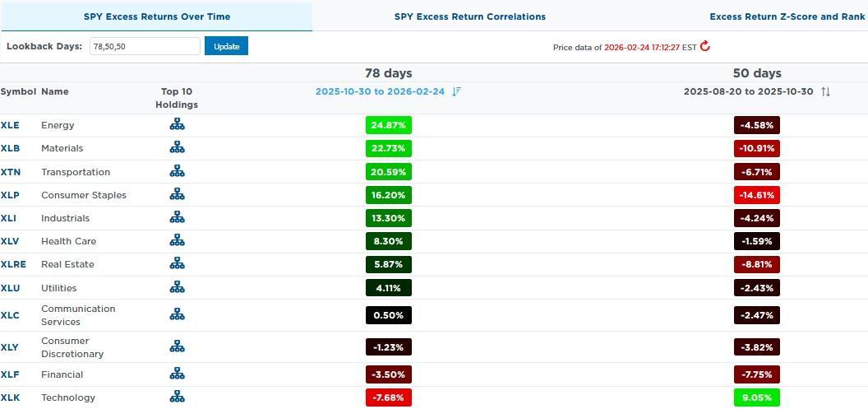Select SPY Excess Returns Over Time tab
The image size is (868, 409).
tap(156, 16)
